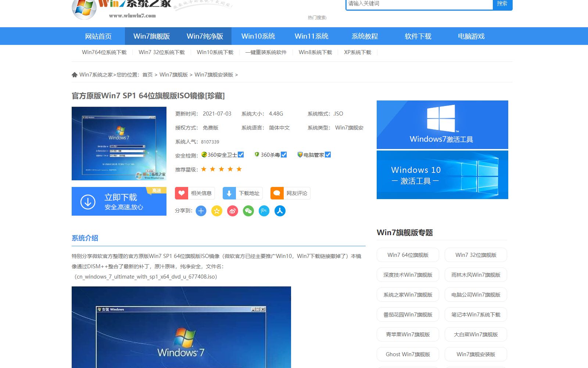
Task: Open the 系统之家Win7旗舰版 topic tag
Action: point(408,295)
